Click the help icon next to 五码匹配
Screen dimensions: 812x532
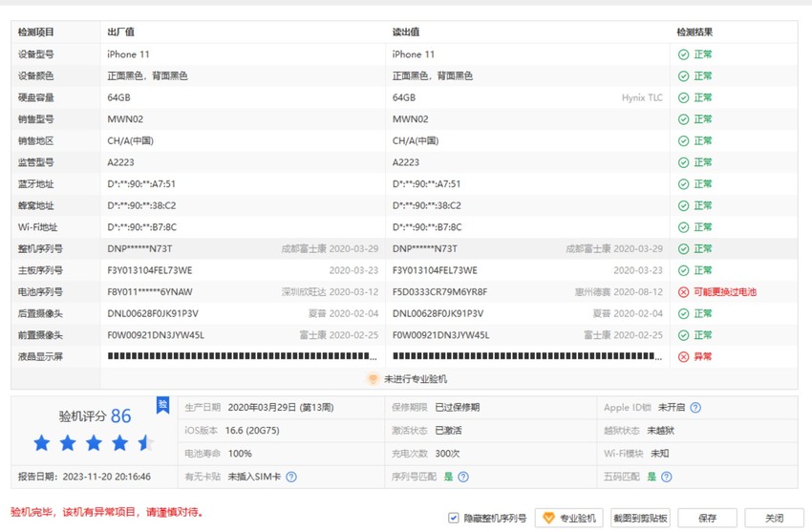click(x=667, y=477)
